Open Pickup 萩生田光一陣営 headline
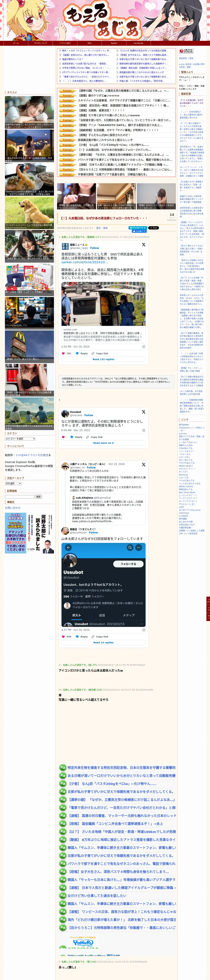Screen dimensions: 210x980 click(x=123, y=105)
